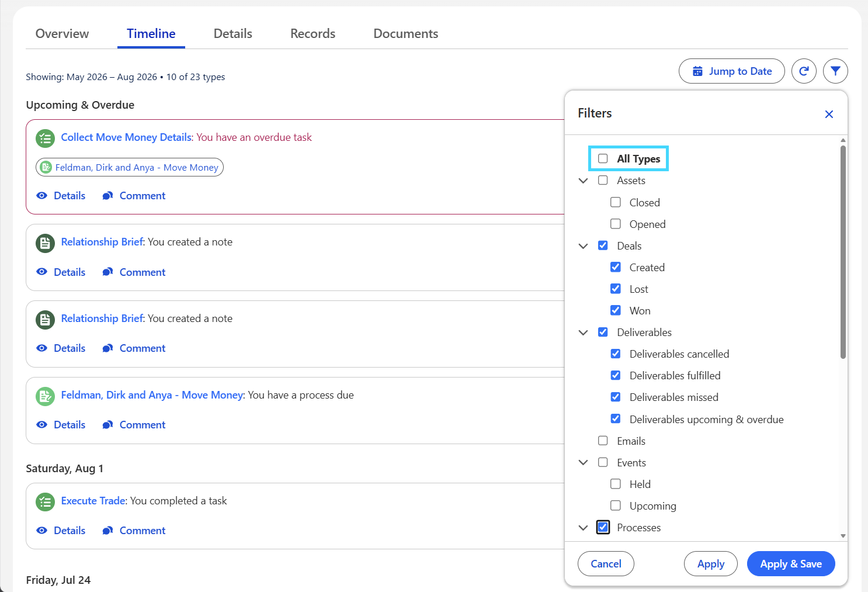The width and height of the screenshot is (868, 592).
Task: Uncheck Deliverables cancelled checkbox
Action: click(616, 354)
